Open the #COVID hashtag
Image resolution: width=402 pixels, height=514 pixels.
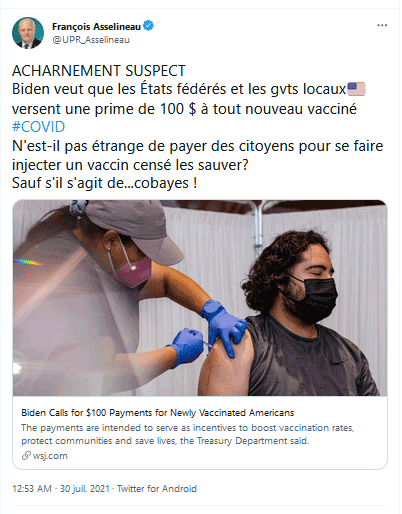(x=38, y=127)
